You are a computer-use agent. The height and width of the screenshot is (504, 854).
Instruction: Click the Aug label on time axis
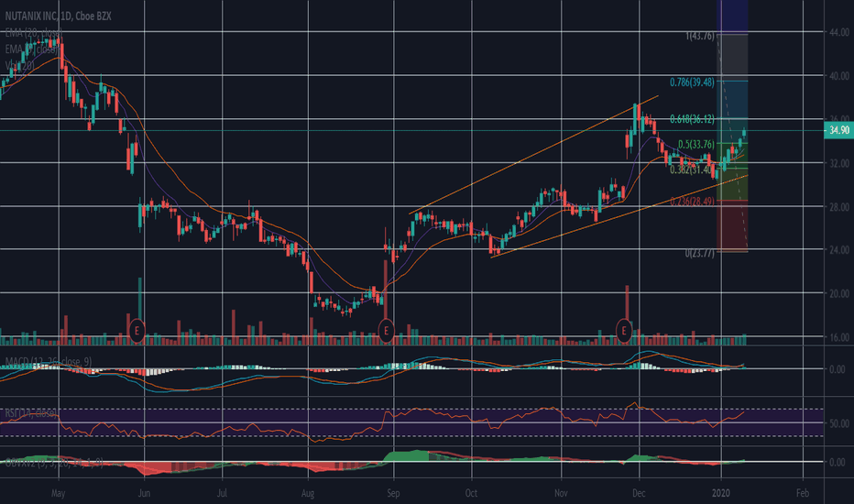[308, 493]
